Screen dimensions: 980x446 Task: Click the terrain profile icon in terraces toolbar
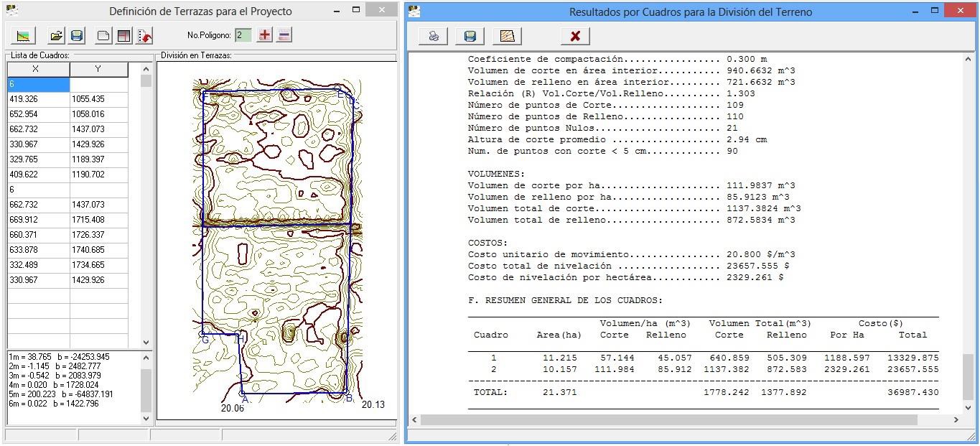point(23,36)
